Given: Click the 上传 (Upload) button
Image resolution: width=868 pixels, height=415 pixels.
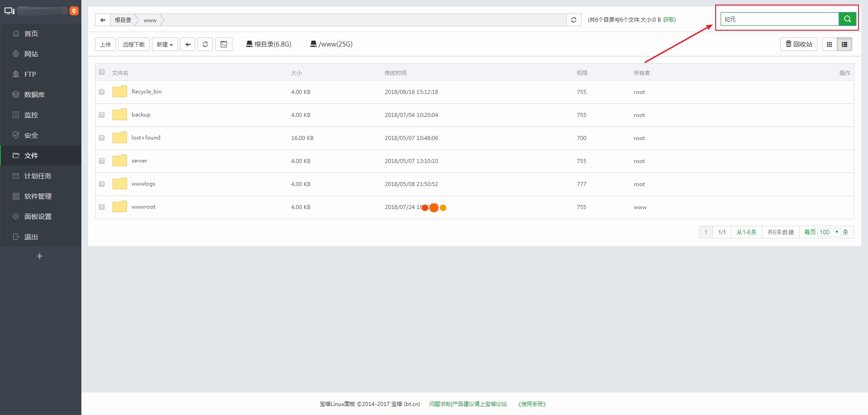Looking at the screenshot, I should pyautogui.click(x=105, y=44).
